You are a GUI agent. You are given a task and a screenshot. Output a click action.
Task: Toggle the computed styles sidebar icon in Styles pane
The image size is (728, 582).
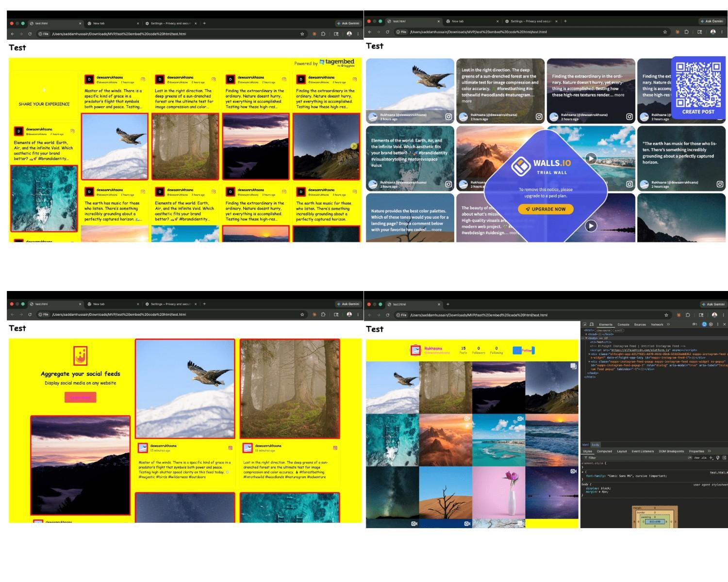[x=724, y=458]
